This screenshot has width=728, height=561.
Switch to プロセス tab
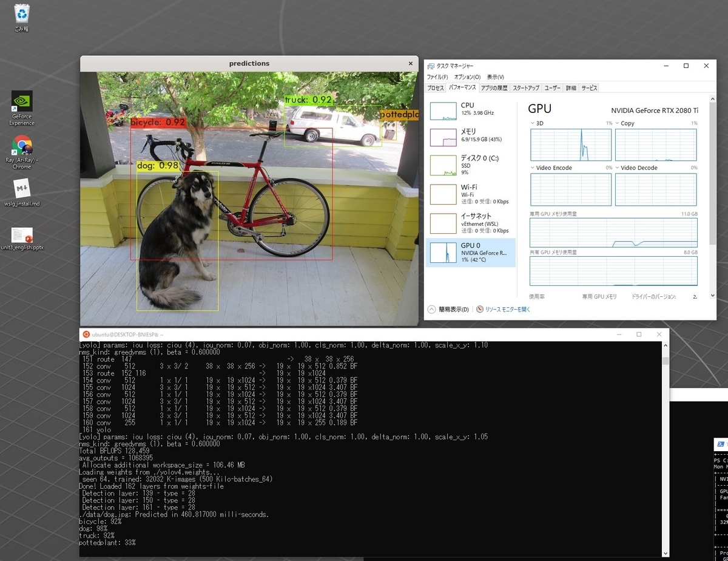436,88
